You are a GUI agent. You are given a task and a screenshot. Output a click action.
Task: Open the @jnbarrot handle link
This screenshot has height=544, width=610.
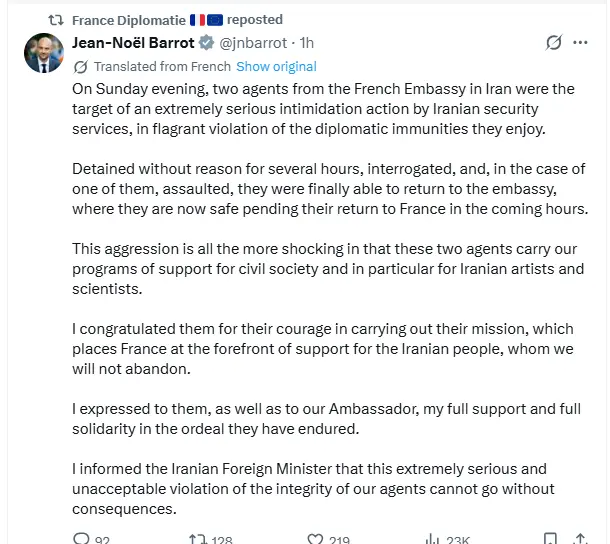253,43
